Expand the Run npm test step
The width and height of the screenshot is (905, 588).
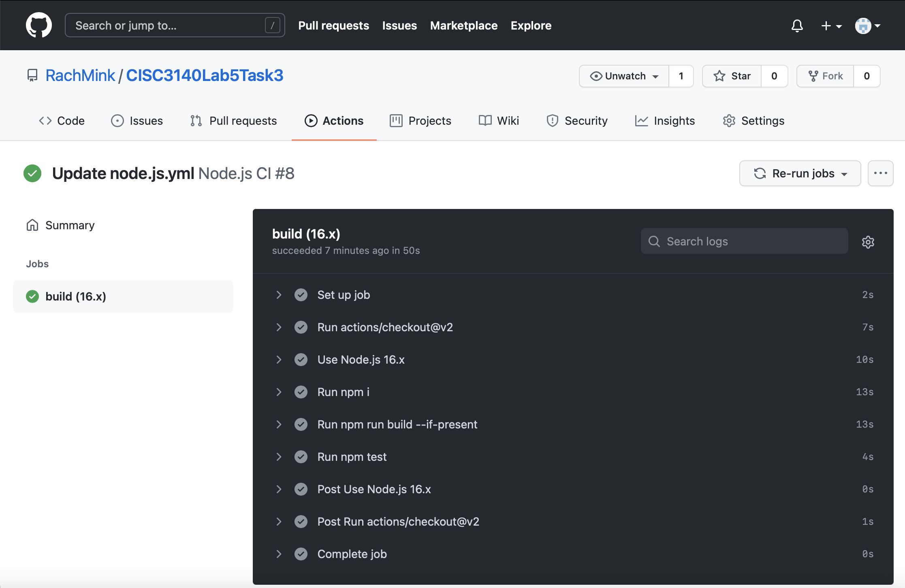(x=279, y=456)
